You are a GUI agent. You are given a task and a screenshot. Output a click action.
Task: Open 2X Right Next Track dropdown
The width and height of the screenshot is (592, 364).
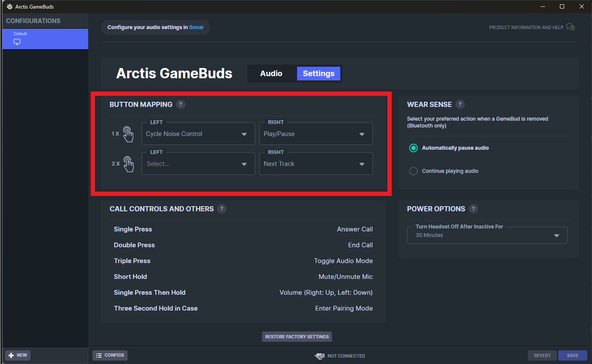316,164
